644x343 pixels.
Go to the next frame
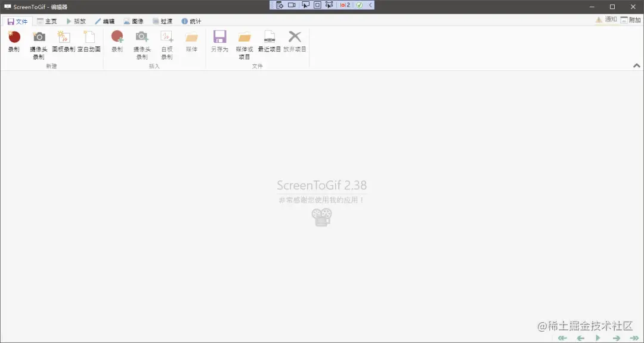pos(617,338)
